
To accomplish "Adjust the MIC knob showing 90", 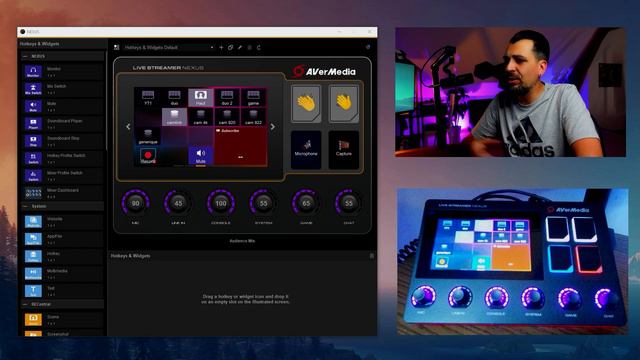I will 136,203.
